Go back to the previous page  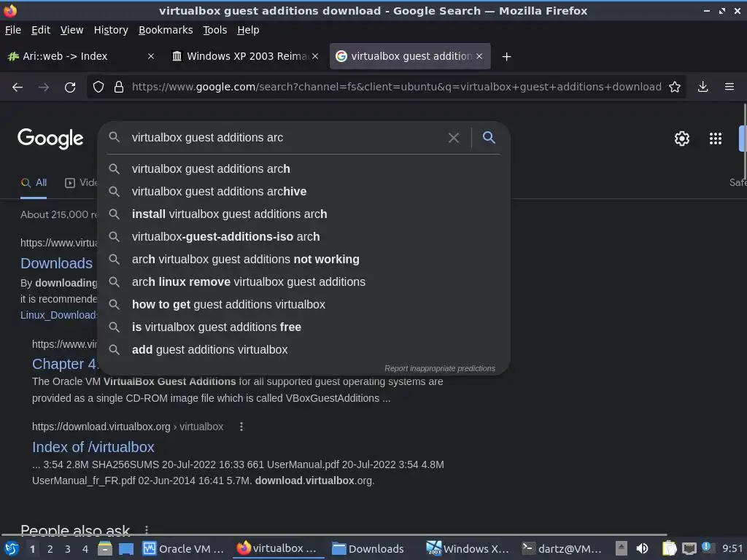coord(18,87)
